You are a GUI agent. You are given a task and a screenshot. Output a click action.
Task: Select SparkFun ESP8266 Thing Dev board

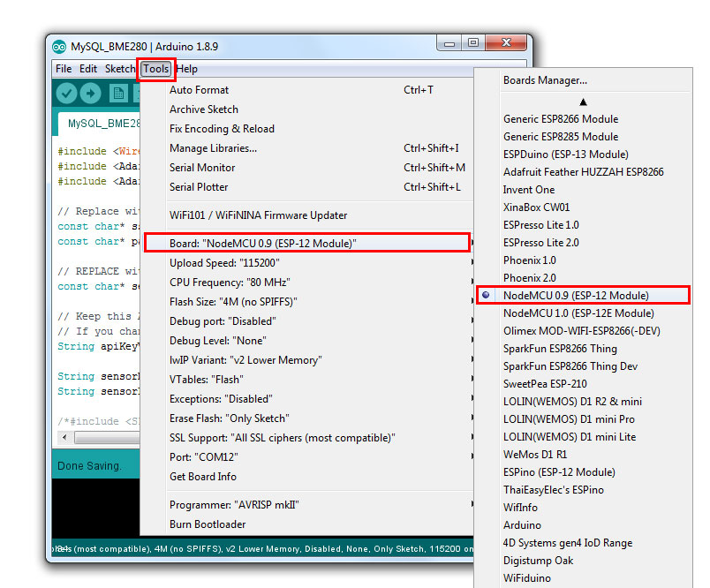(x=583, y=366)
